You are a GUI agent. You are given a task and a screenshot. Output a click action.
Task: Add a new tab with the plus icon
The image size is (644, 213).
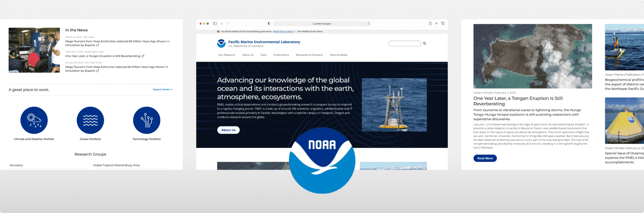[436, 24]
